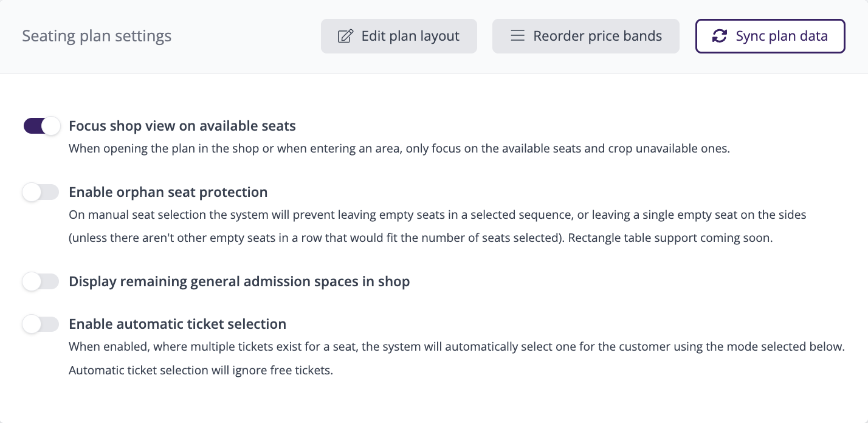Enable the orphan seat protection switch
The height and width of the screenshot is (423, 868).
[41, 193]
